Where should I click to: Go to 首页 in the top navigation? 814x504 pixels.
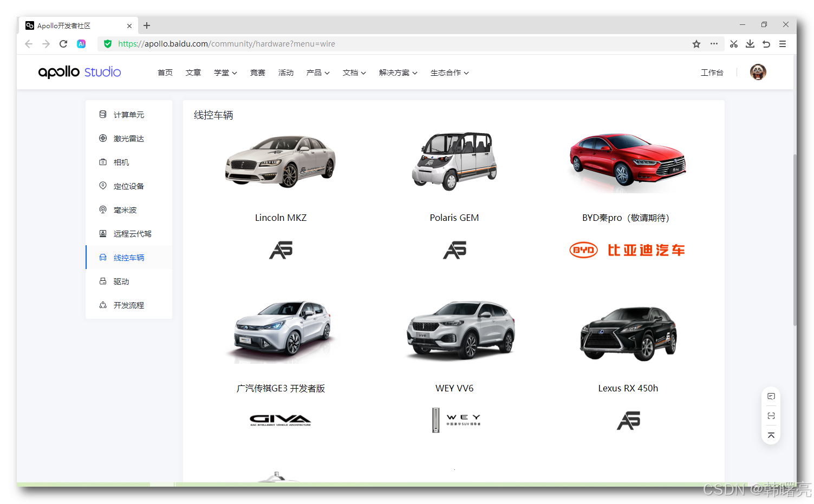pyautogui.click(x=165, y=73)
